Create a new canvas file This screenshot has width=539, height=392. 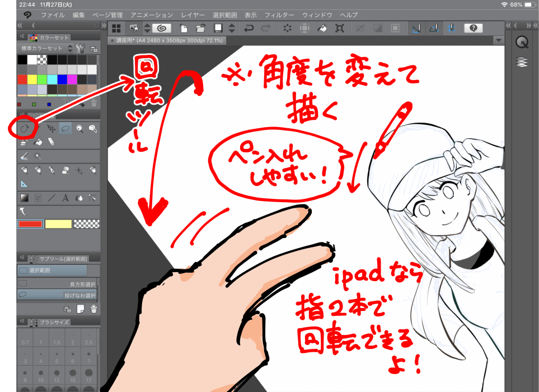pyautogui.click(x=184, y=28)
